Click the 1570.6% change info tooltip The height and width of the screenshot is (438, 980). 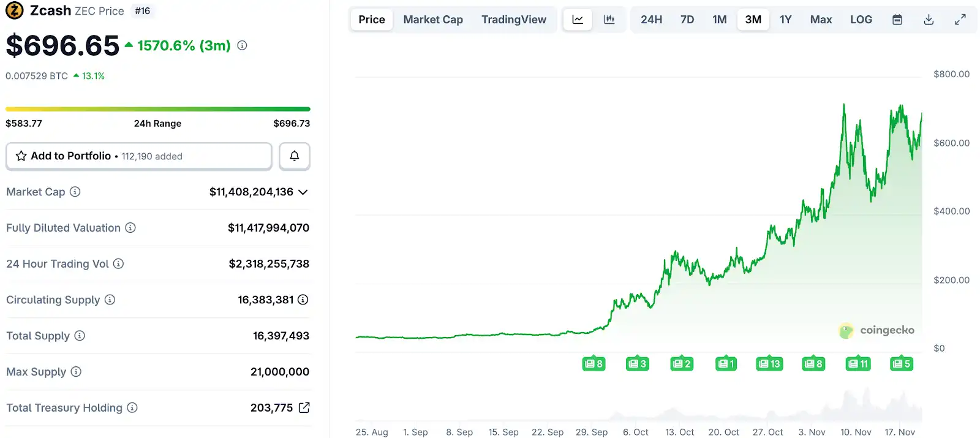241,45
